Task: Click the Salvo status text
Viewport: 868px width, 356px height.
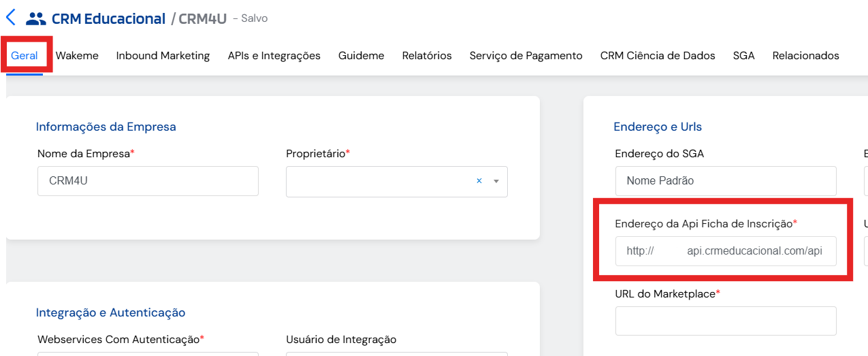Action: (x=255, y=18)
